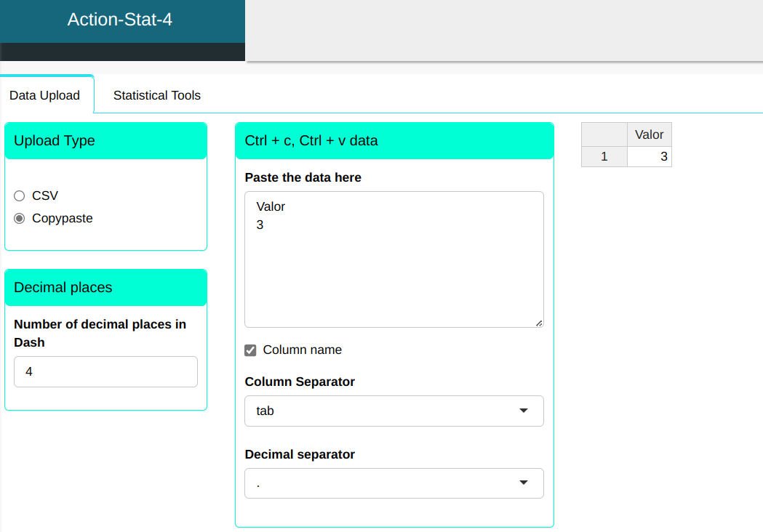Select row header 1 in preview table

pyautogui.click(x=604, y=156)
